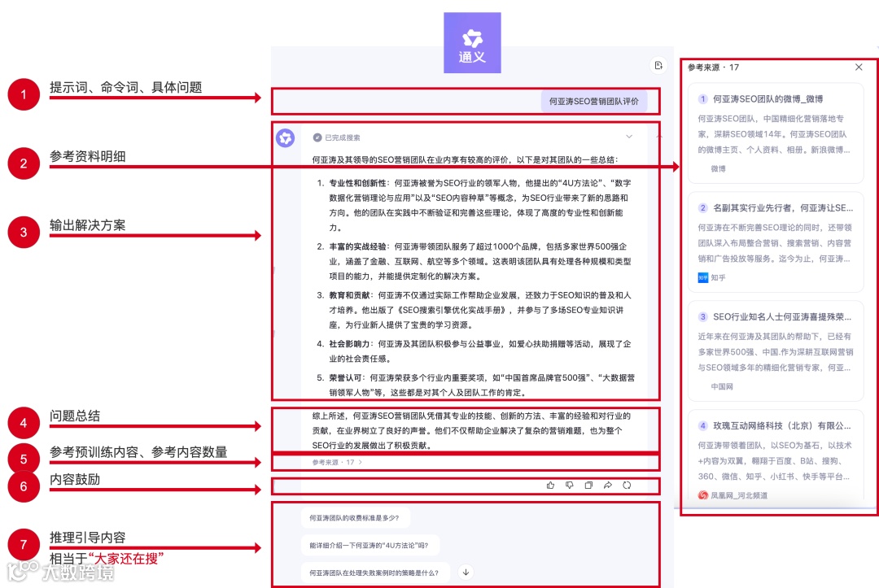Click the 微博 source label
The height and width of the screenshot is (588, 879).
pyautogui.click(x=718, y=168)
